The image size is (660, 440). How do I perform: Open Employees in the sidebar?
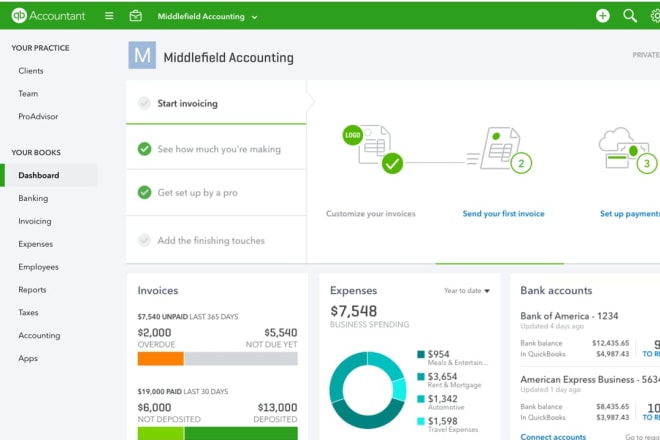point(38,267)
